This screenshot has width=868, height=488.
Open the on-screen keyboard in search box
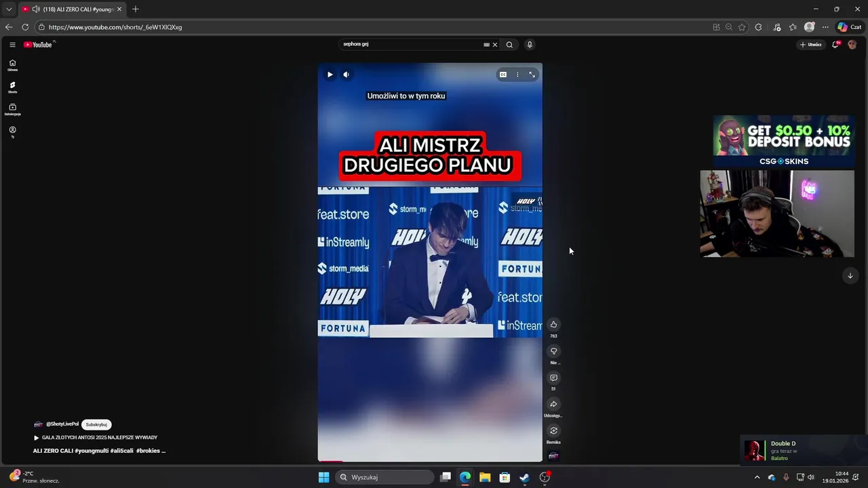pyautogui.click(x=486, y=45)
